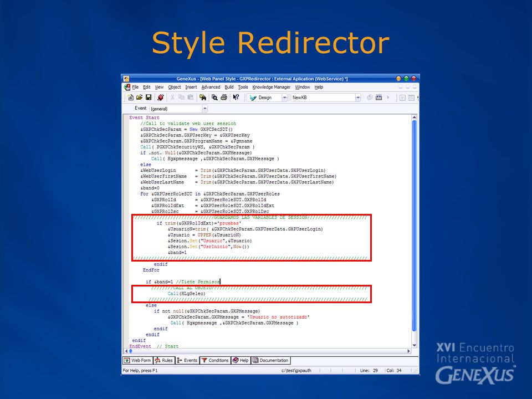Click the Paste clipboard icon
The image size is (532, 399).
[x=191, y=98]
